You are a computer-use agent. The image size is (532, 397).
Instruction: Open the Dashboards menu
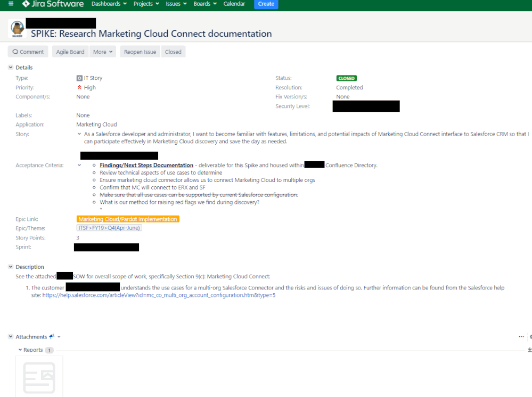pyautogui.click(x=109, y=4)
